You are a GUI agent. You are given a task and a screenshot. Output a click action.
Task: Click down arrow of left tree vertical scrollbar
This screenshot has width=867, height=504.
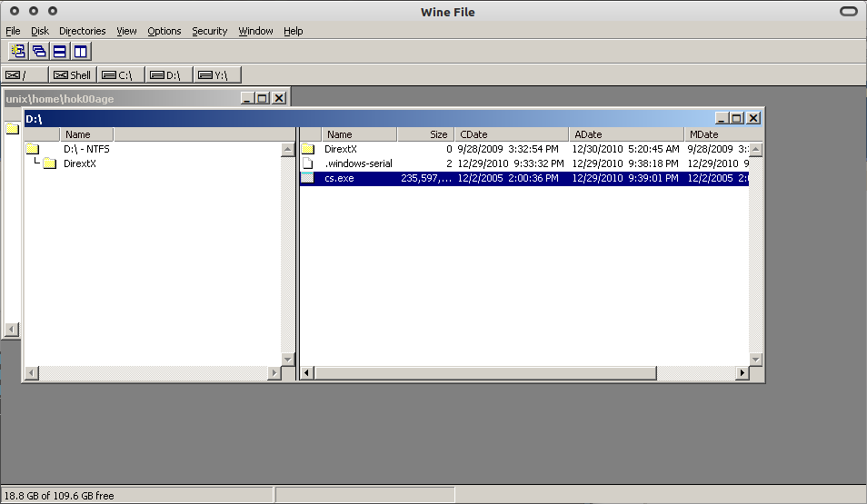(289, 360)
